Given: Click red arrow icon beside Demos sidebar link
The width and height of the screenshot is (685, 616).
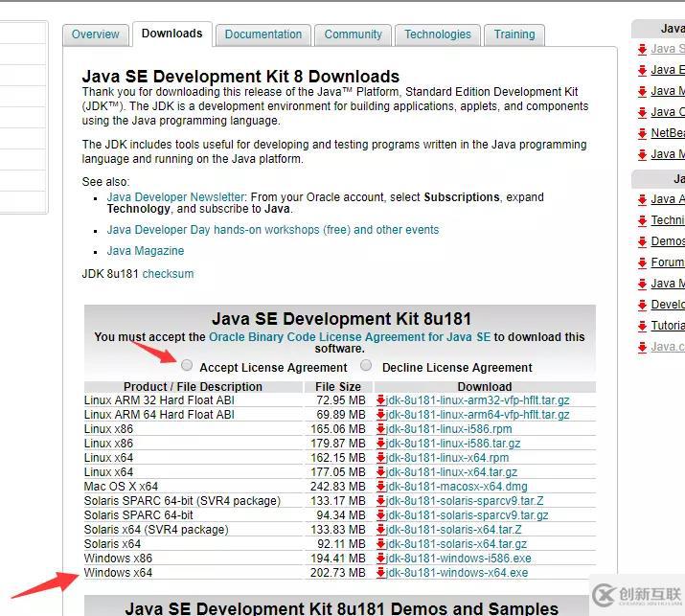Looking at the screenshot, I should pyautogui.click(x=642, y=241).
